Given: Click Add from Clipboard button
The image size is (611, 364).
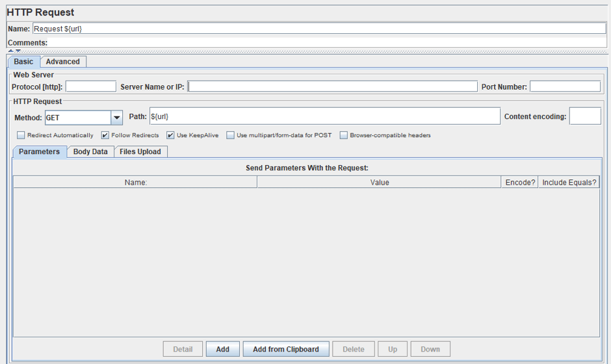Looking at the screenshot, I should pos(285,349).
